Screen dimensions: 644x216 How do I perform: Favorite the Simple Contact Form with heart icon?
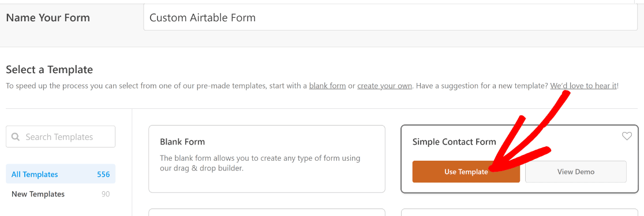(x=626, y=136)
